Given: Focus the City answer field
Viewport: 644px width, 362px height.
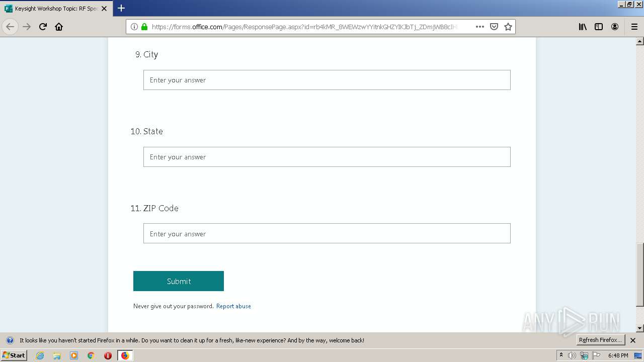Looking at the screenshot, I should point(327,80).
